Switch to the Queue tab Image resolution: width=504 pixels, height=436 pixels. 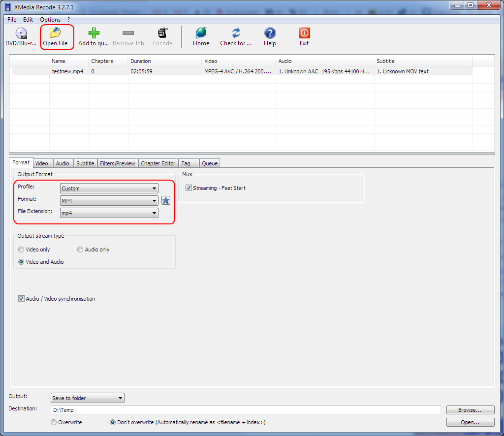coord(210,163)
